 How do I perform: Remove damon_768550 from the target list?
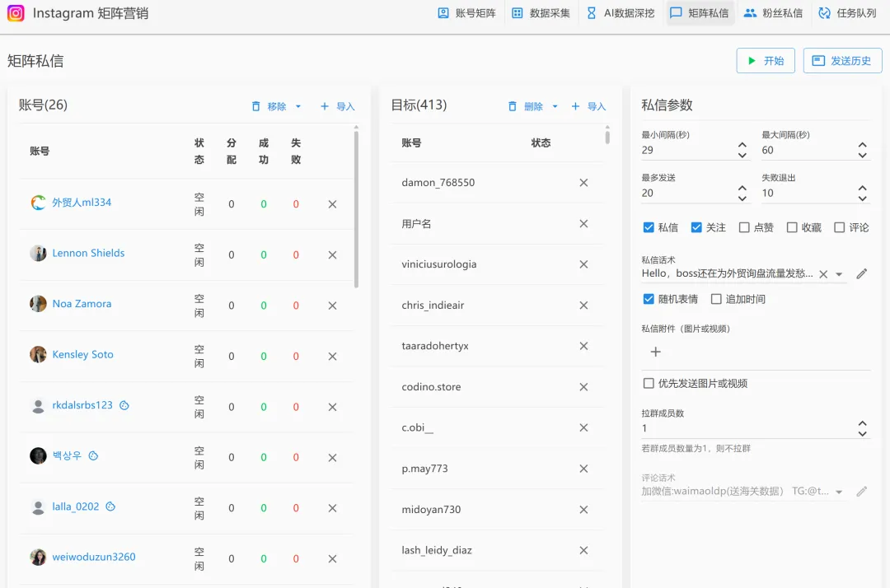(583, 183)
